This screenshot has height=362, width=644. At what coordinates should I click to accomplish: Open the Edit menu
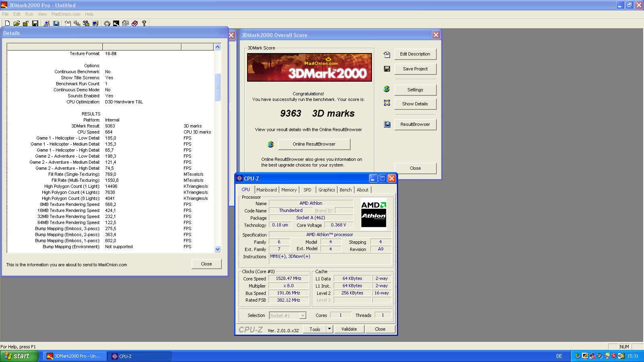click(17, 14)
